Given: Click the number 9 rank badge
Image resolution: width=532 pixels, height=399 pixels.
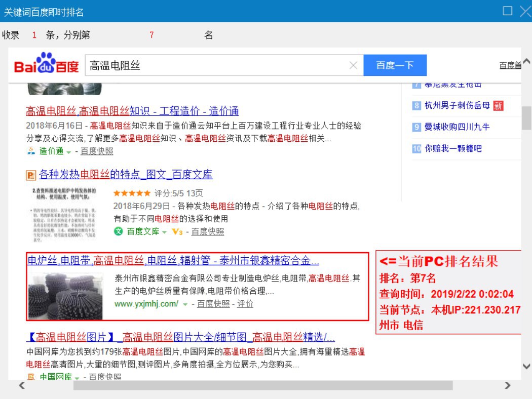Looking at the screenshot, I should pos(416,127).
